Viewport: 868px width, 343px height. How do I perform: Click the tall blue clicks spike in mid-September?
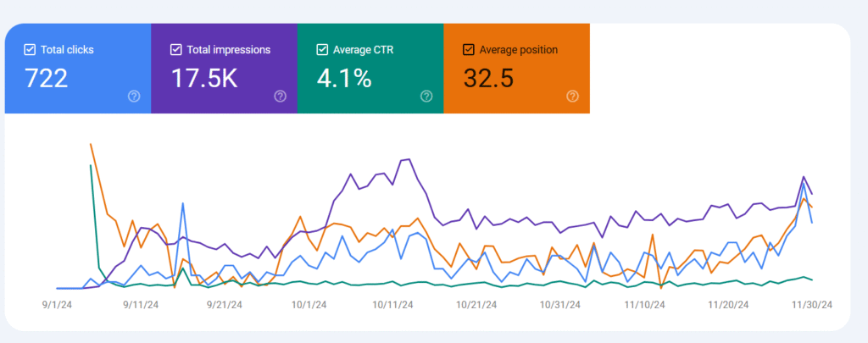pyautogui.click(x=183, y=203)
